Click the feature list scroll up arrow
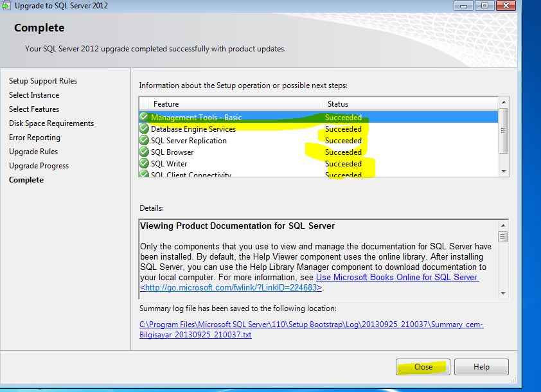541x392 pixels. coord(504,102)
